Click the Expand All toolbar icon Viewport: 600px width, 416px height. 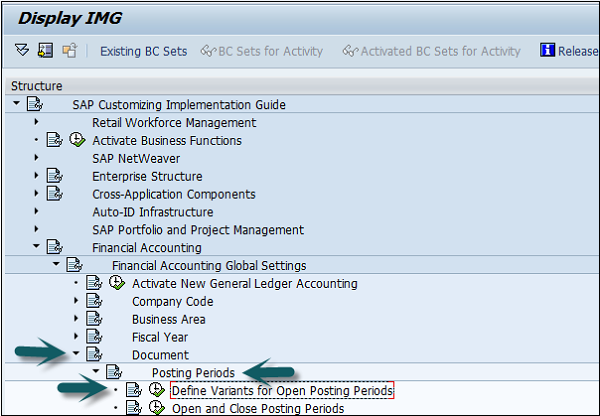coord(22,51)
